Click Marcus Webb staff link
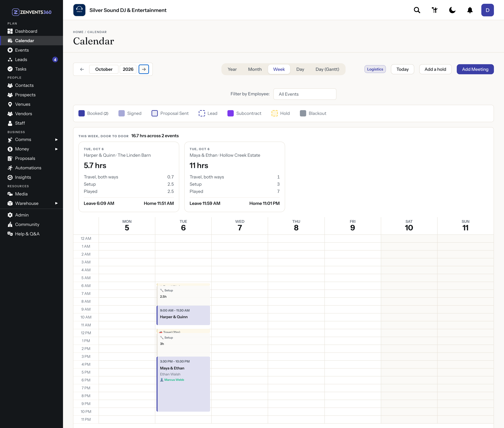 click(174, 380)
